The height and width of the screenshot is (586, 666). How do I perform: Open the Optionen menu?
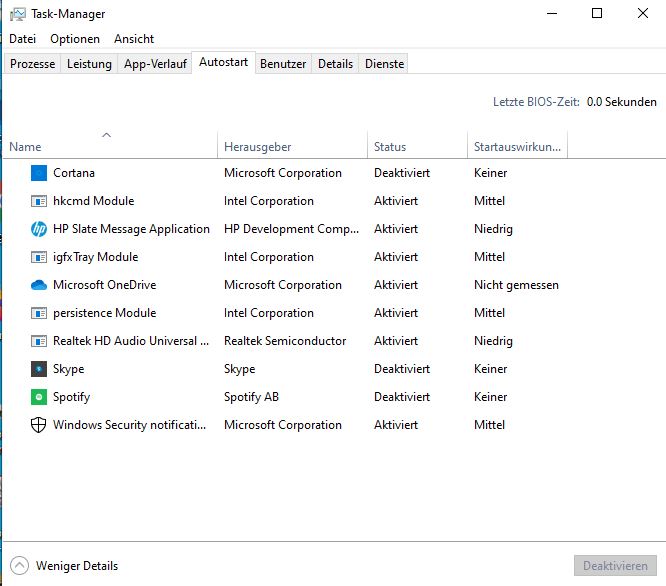[x=75, y=39]
